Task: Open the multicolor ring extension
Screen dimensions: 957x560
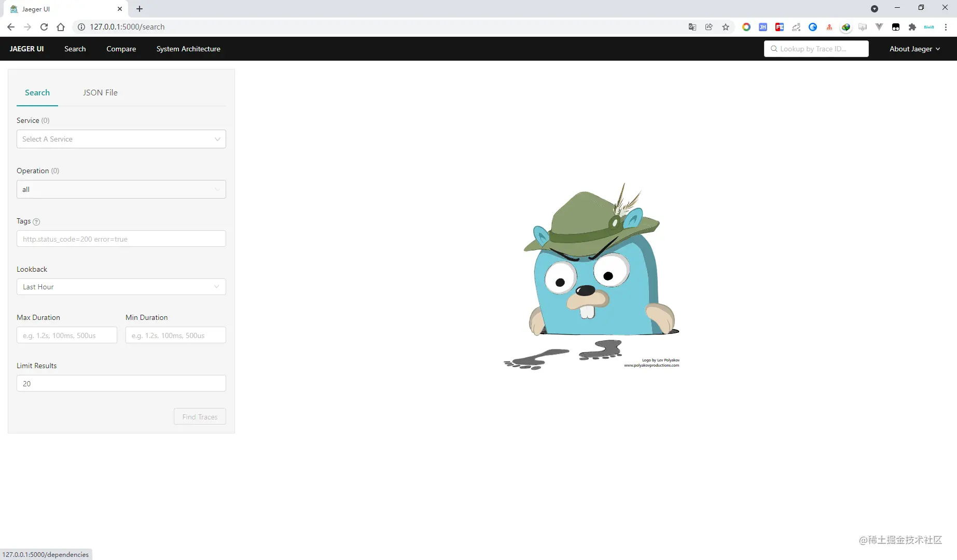Action: (x=746, y=27)
